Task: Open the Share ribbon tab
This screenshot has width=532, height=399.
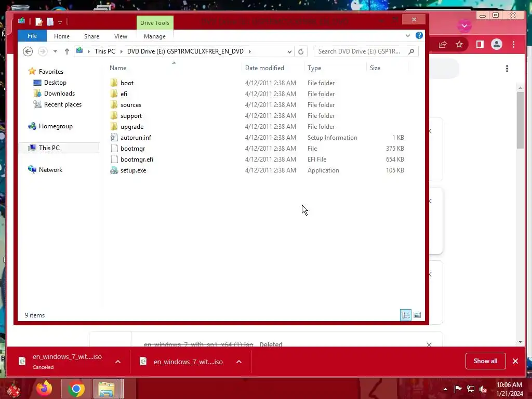Action: click(91, 36)
